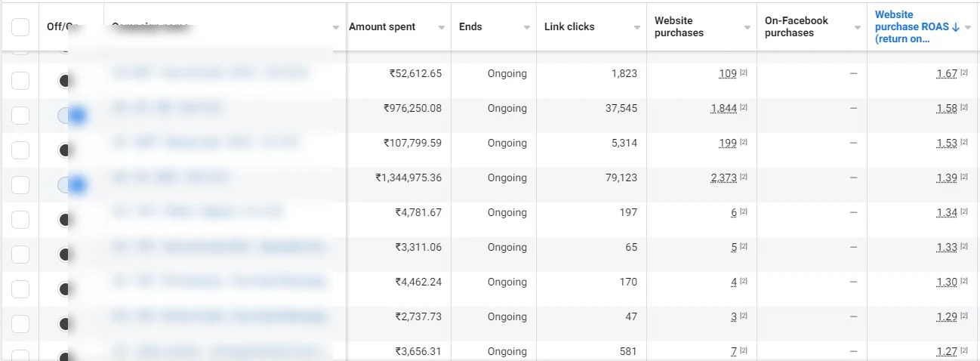
Task: Check the box for the ₹976,250.08 campaign
Action: (x=20, y=116)
